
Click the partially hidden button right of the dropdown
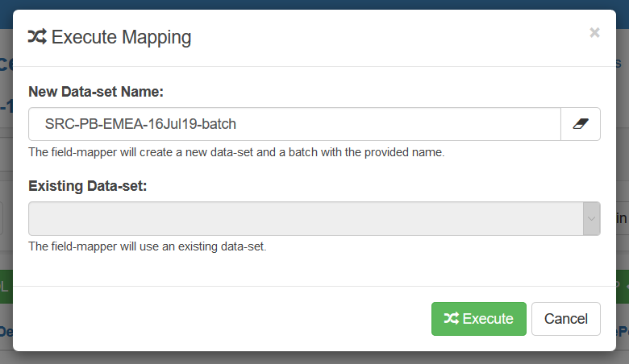pos(622,218)
